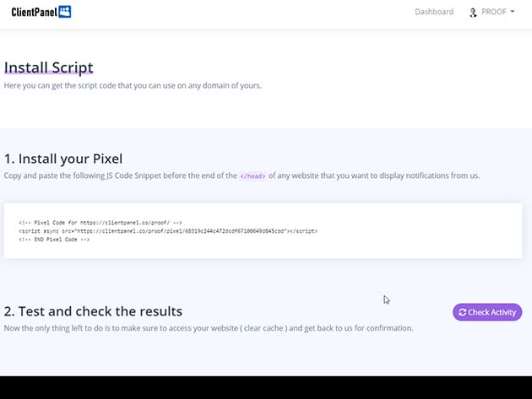
Task: Click the black bar at page bottom
Action: point(266,387)
